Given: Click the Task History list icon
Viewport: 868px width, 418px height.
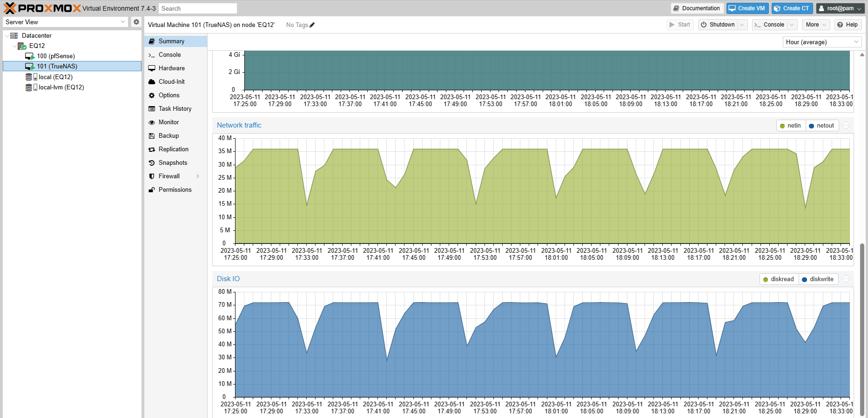Looking at the screenshot, I should click(x=152, y=109).
